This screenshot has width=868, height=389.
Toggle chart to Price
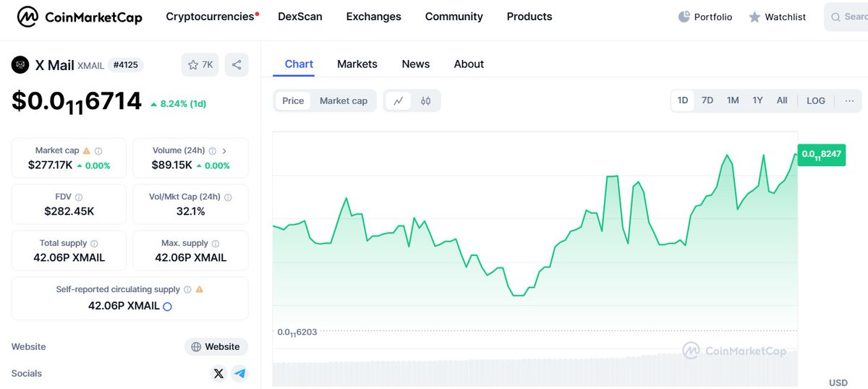293,101
